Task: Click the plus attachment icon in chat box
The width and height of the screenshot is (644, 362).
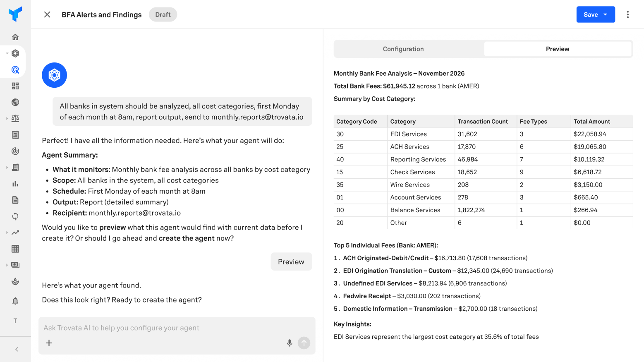Action: (49, 343)
